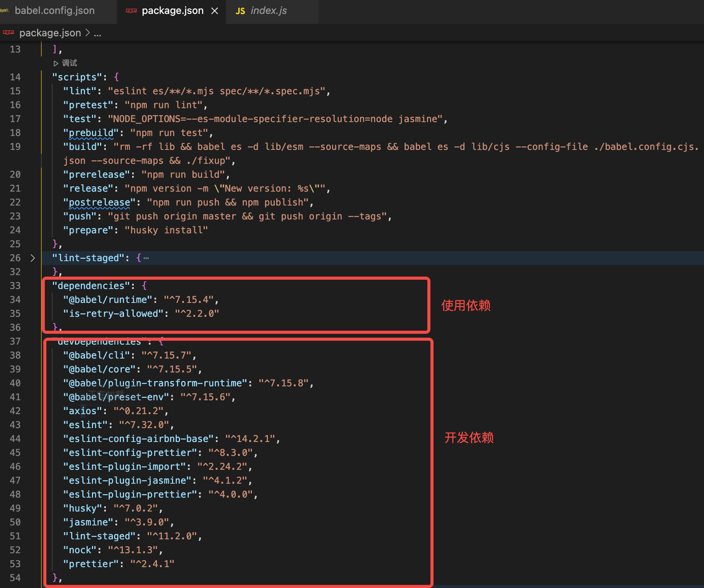The width and height of the screenshot is (704, 588).
Task: Click "npm run push && npm publish" value
Action: pyautogui.click(x=228, y=202)
